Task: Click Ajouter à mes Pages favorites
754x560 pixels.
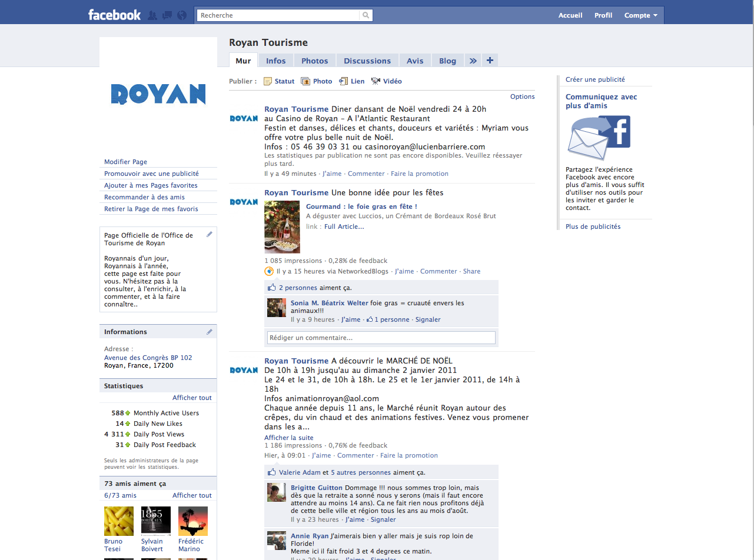Action: point(151,185)
